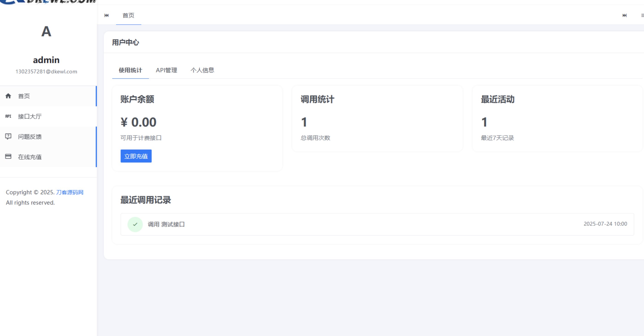
Task: Open 在线充值 from the sidebar menu
Action: (30, 157)
